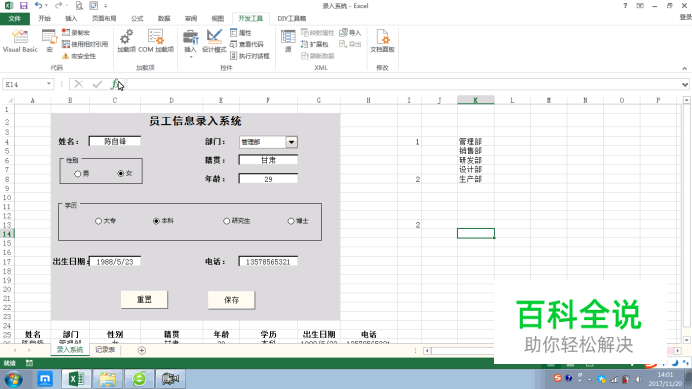
Task: Open the XML Source (源) pane
Action: tap(288, 41)
